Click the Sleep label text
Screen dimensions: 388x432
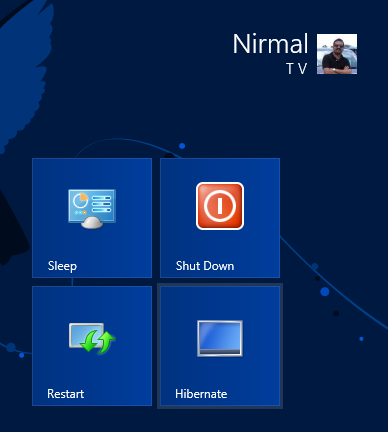coord(62,266)
